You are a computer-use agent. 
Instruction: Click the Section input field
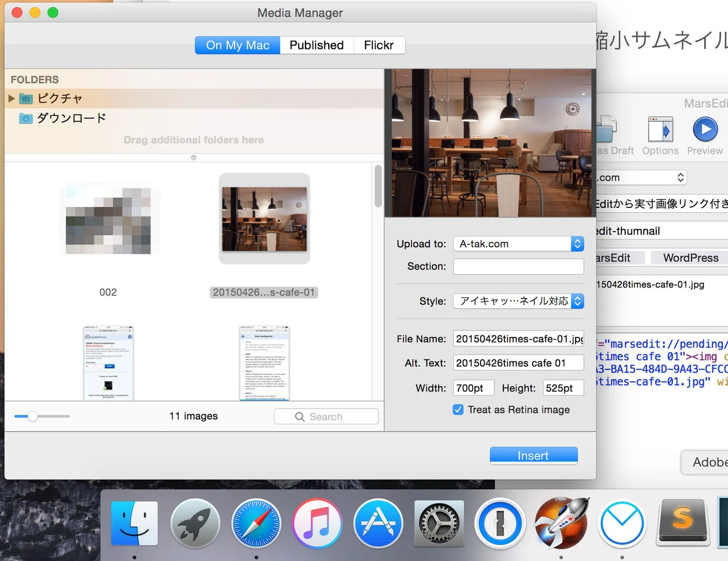click(518, 266)
